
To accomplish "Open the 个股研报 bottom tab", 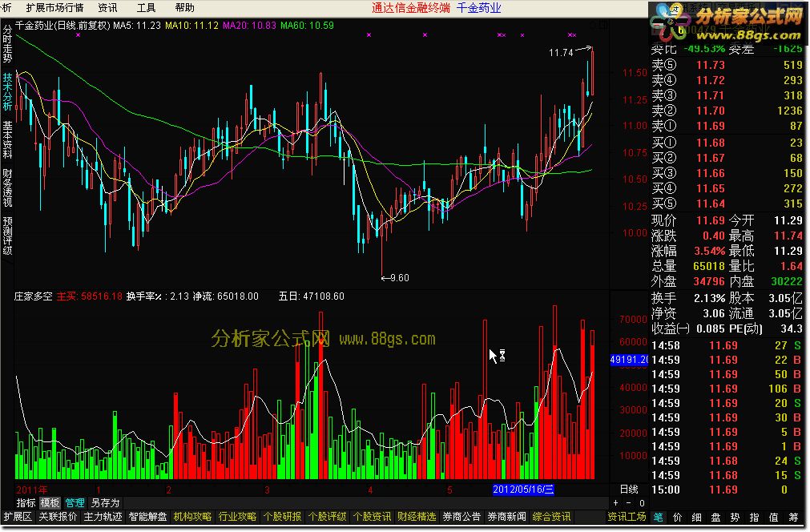I will point(283,517).
